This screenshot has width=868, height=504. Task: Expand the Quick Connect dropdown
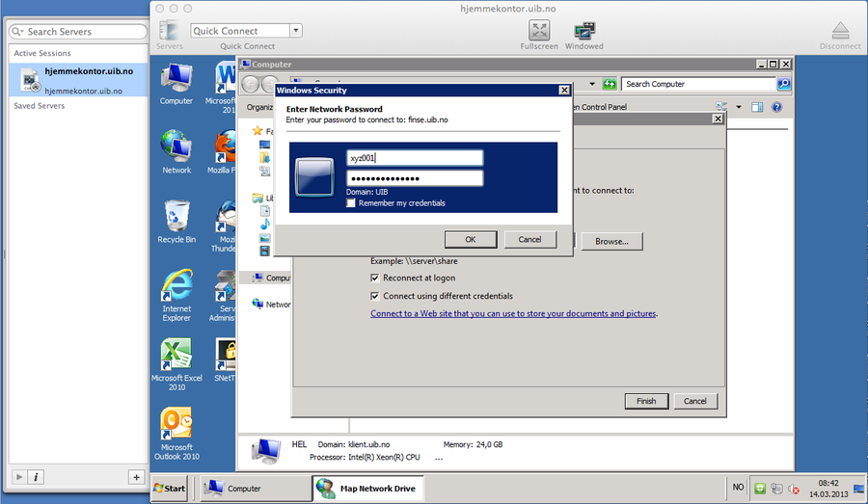(295, 31)
